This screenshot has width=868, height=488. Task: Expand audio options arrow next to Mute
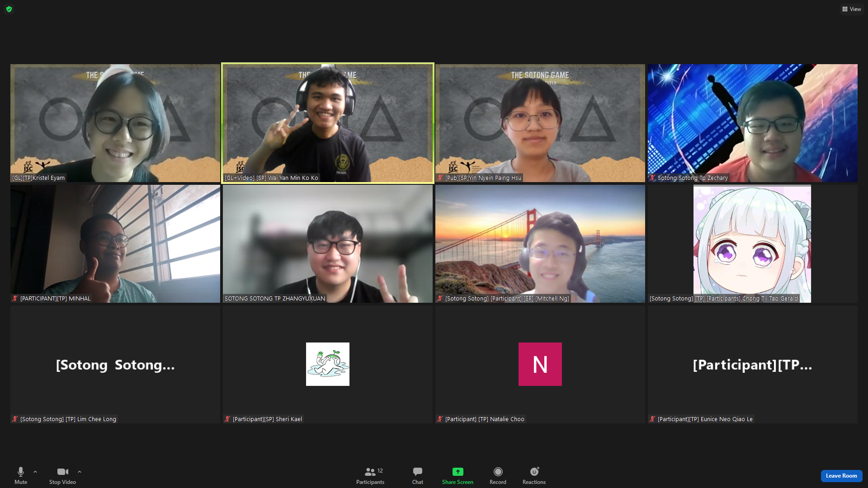[x=35, y=472]
